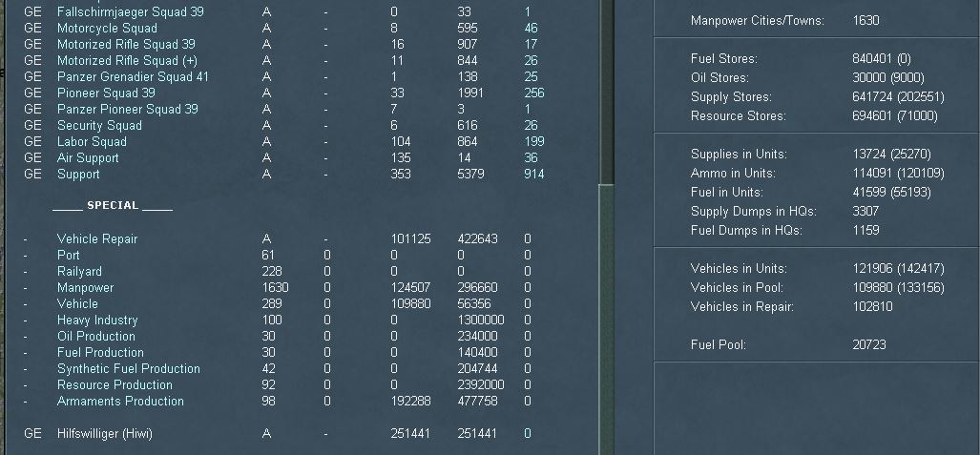The height and width of the screenshot is (455, 980).
Task: Select Supplies in Units label
Action: [739, 155]
